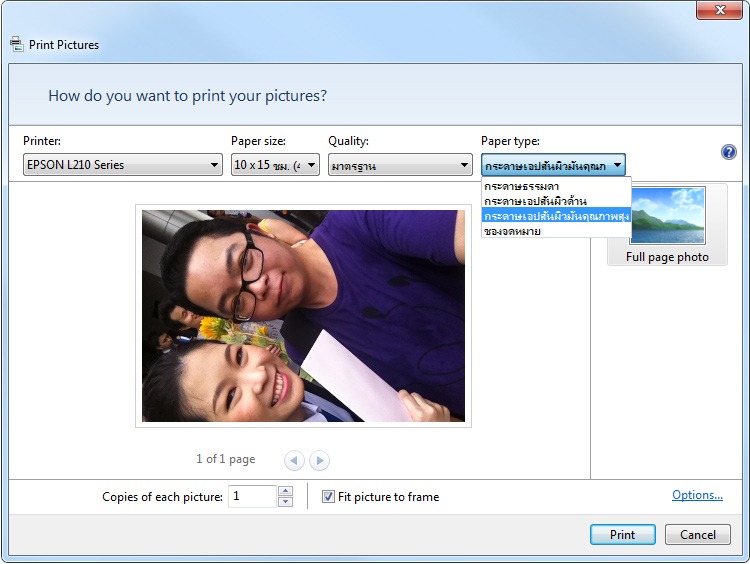
Task: Open the Paper size dropdown
Action: click(275, 165)
